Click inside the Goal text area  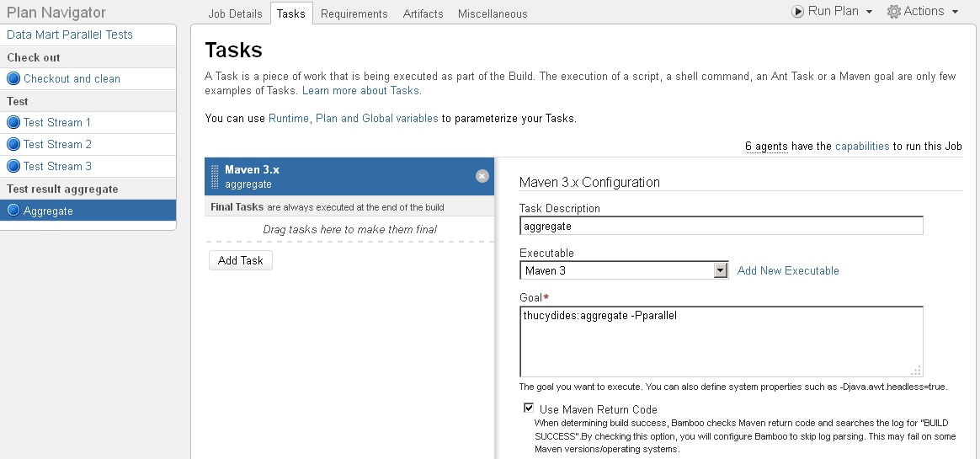(722, 341)
